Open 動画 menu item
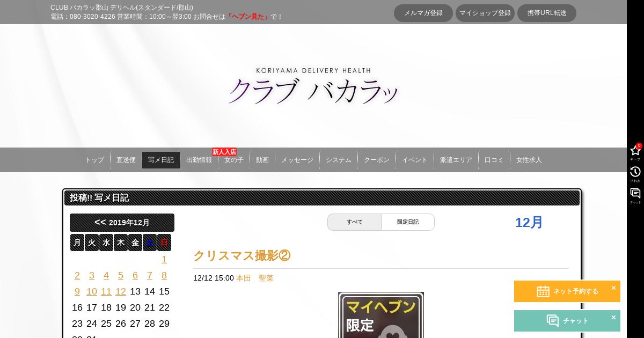 pyautogui.click(x=262, y=160)
